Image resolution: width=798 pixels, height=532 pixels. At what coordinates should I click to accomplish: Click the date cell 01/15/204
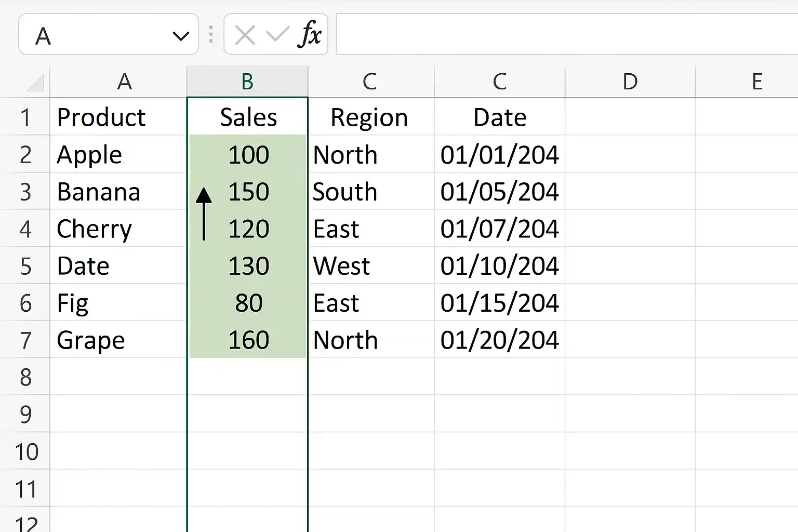(x=500, y=302)
